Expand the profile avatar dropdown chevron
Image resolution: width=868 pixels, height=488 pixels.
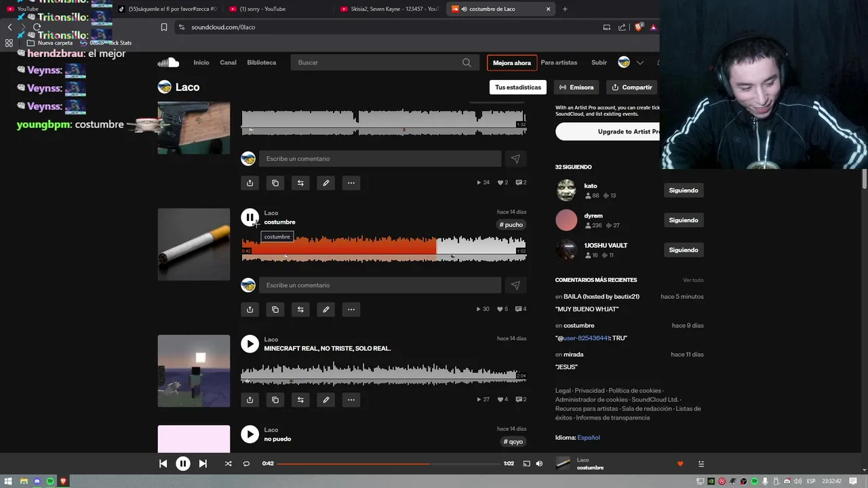tap(639, 62)
